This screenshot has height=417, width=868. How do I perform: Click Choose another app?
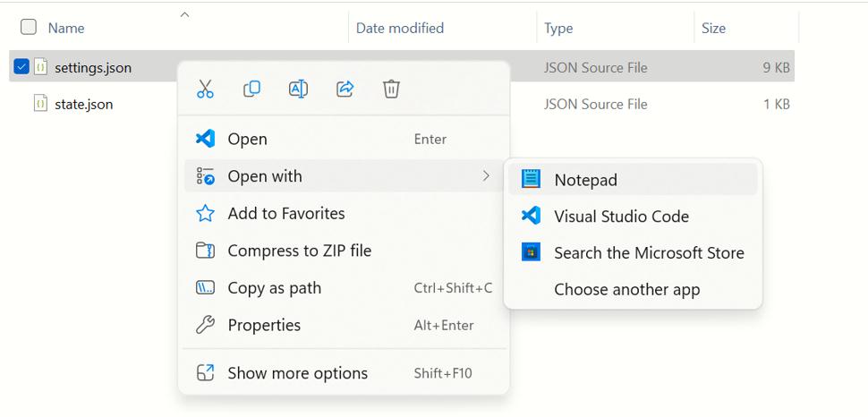pyautogui.click(x=626, y=290)
